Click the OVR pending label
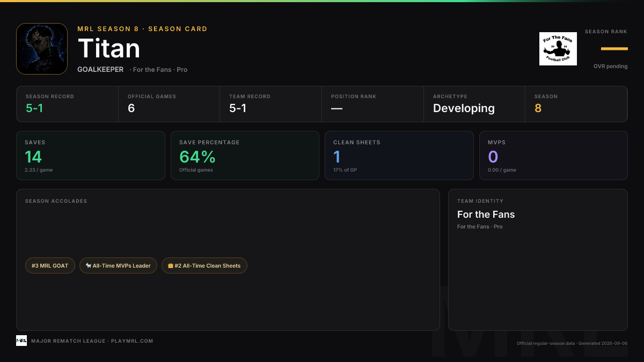644x362 pixels. click(610, 67)
